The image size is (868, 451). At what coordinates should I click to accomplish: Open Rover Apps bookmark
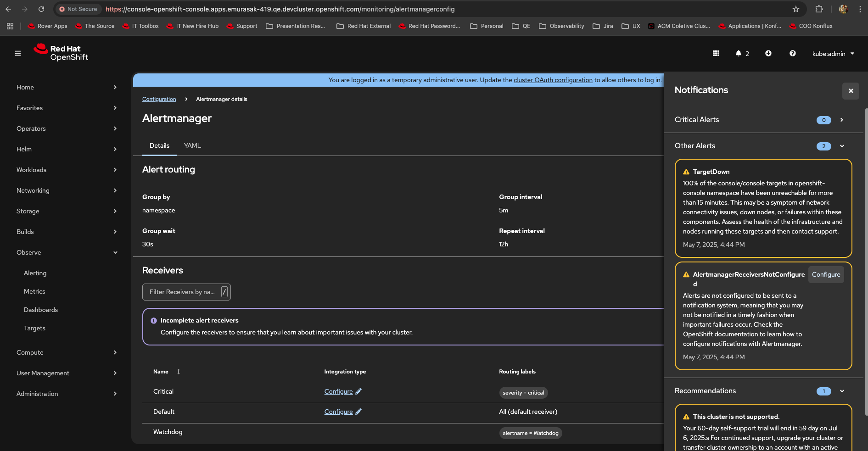click(48, 26)
